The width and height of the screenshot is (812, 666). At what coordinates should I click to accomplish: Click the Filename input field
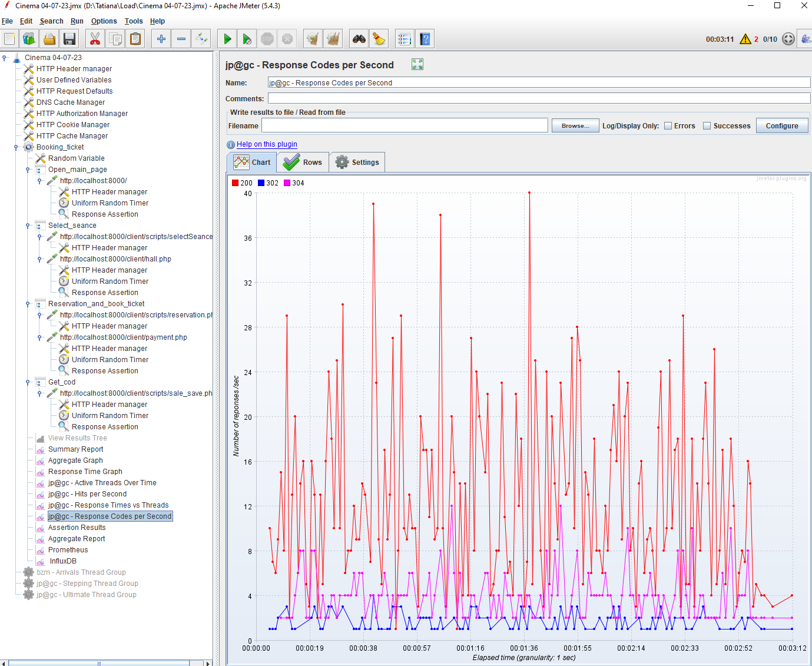click(x=405, y=125)
